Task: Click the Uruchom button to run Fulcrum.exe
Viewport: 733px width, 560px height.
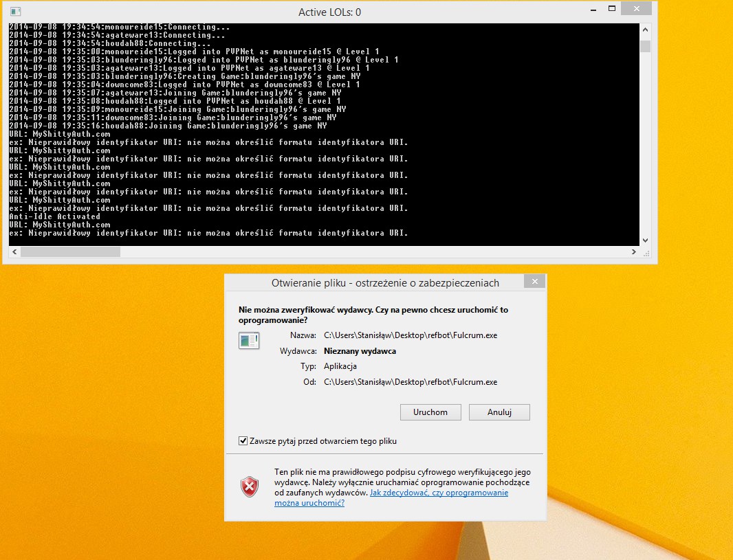Action: 430,412
